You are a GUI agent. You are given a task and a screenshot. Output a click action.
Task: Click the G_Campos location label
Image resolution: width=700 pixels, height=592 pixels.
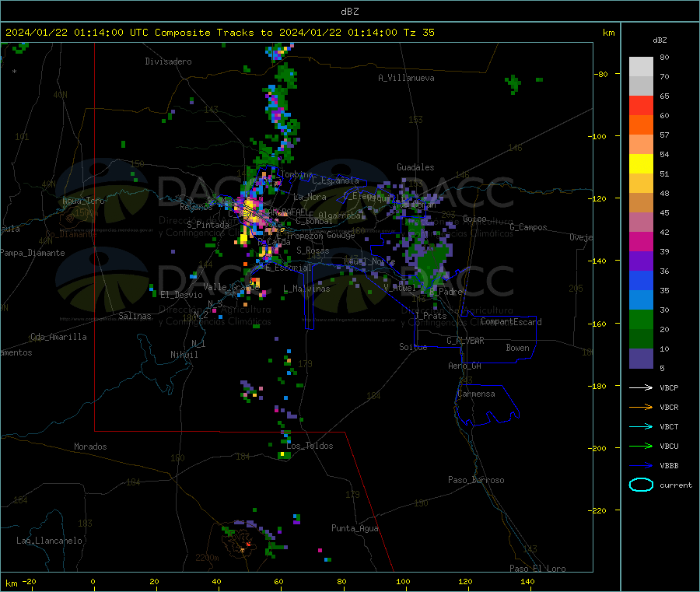529,227
